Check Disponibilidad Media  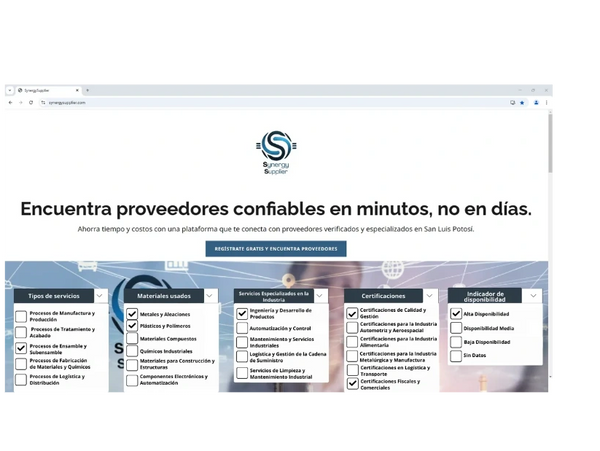[456, 328]
